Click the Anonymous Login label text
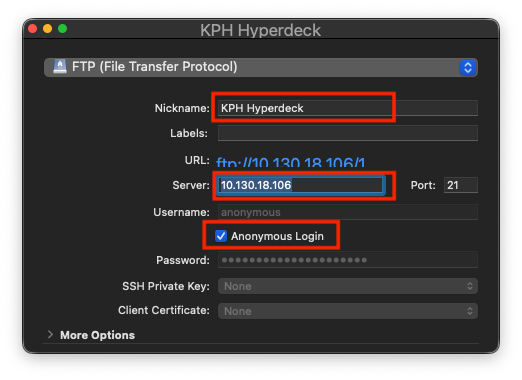The width and height of the screenshot is (522, 380). 277,236
